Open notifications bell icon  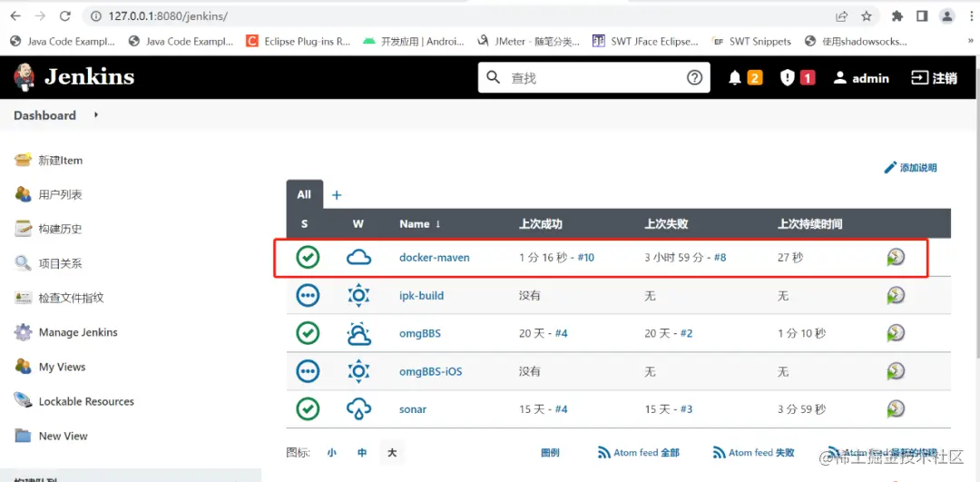[735, 77]
